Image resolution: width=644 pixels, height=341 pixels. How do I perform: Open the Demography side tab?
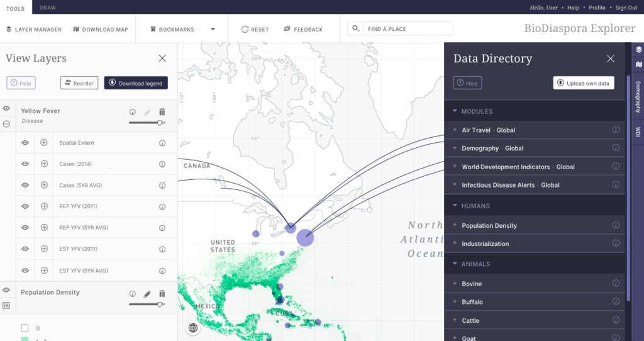click(638, 97)
